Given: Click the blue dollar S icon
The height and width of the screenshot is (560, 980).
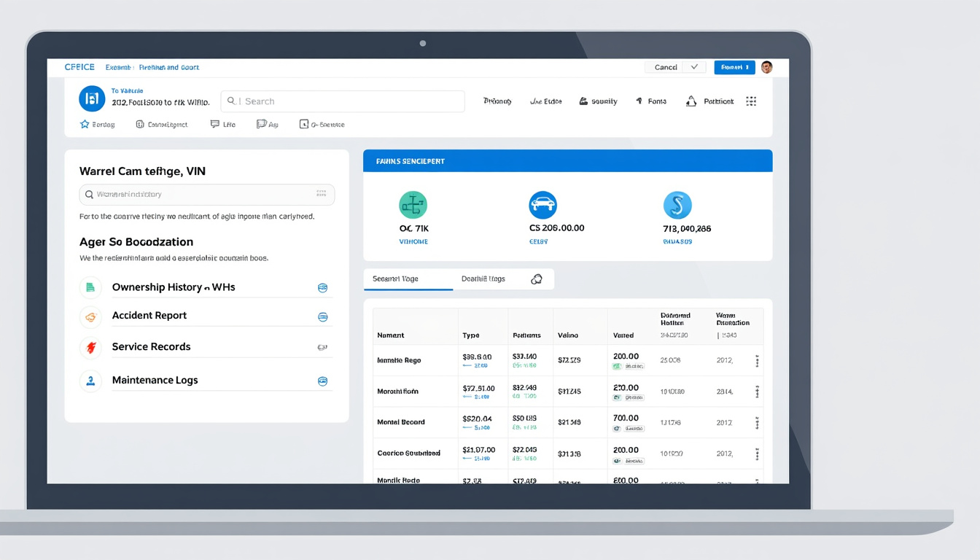Looking at the screenshot, I should 677,206.
